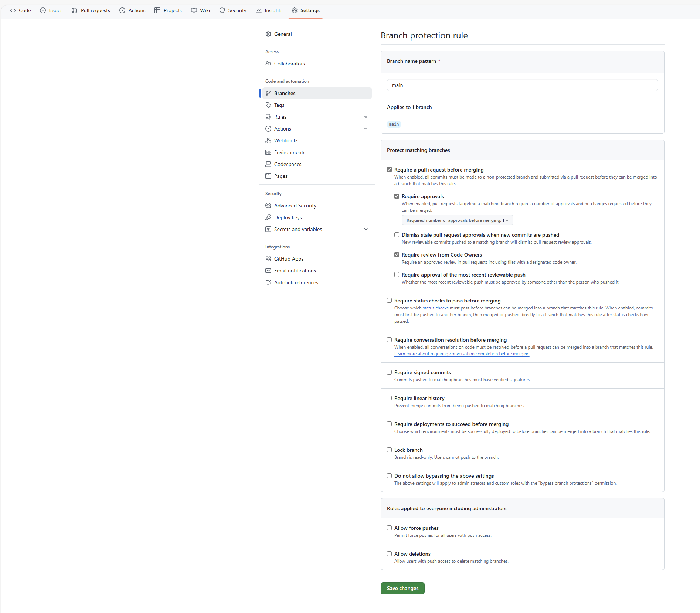Expand the Rules sidebar chevron
The width and height of the screenshot is (700, 613).
pos(366,117)
